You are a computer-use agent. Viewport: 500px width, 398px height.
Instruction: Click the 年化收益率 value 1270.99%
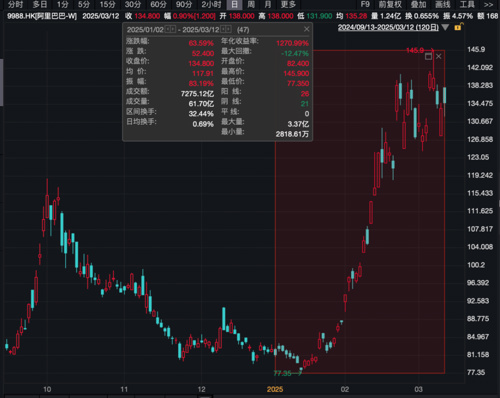click(x=292, y=43)
